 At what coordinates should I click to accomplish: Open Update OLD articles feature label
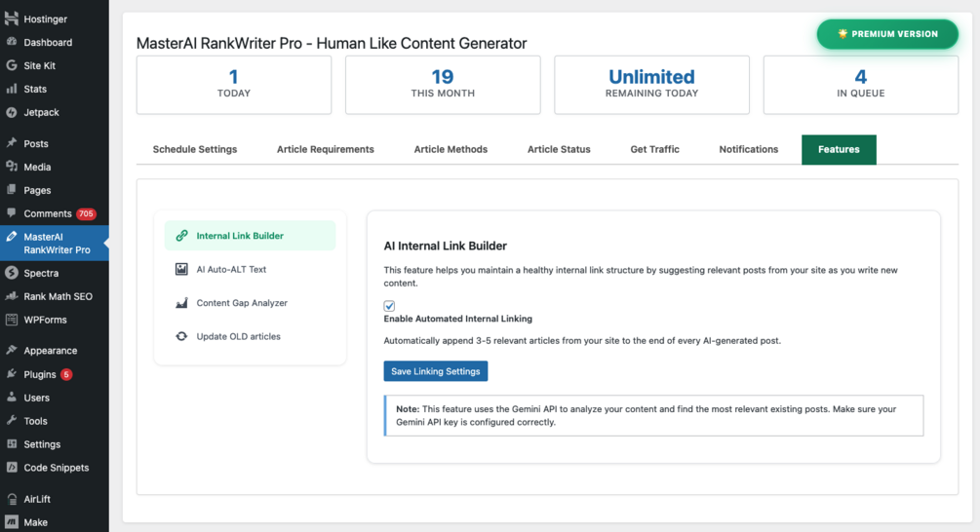coord(238,336)
